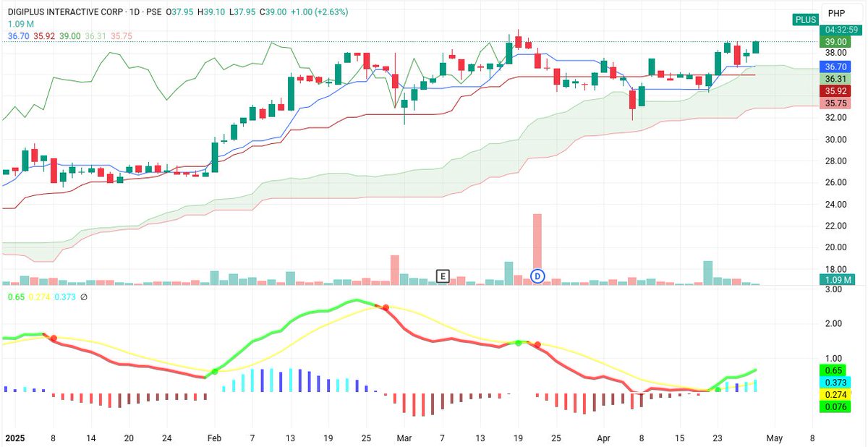Open the PHP currency dropdown
The width and height of the screenshot is (868, 447).
(x=837, y=12)
